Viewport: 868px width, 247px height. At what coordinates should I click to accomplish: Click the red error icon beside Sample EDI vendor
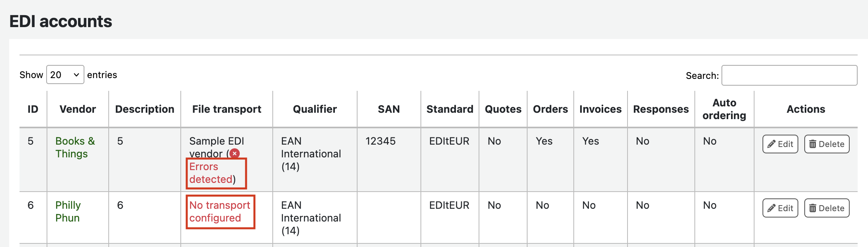[x=235, y=153]
